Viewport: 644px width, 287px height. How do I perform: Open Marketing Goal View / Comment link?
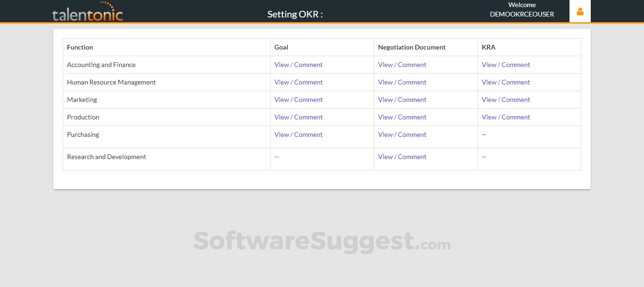pyautogui.click(x=298, y=100)
